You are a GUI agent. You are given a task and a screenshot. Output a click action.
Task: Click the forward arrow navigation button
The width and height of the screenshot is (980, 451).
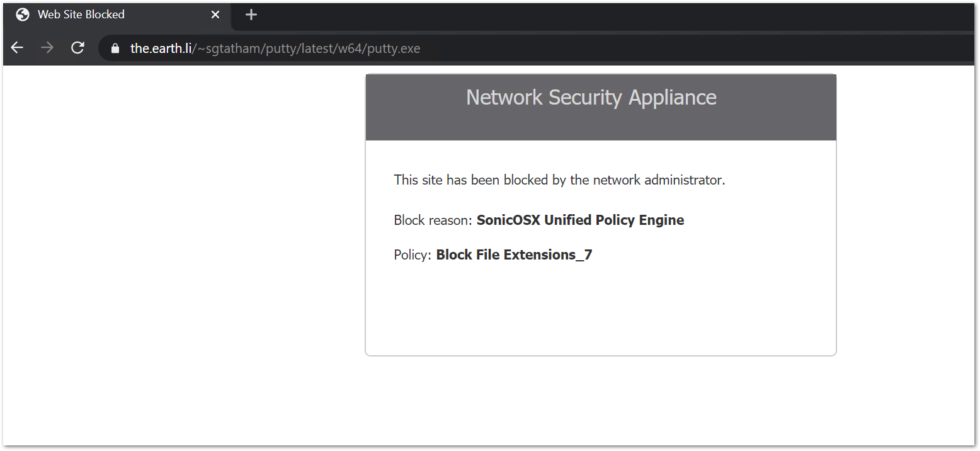47,48
